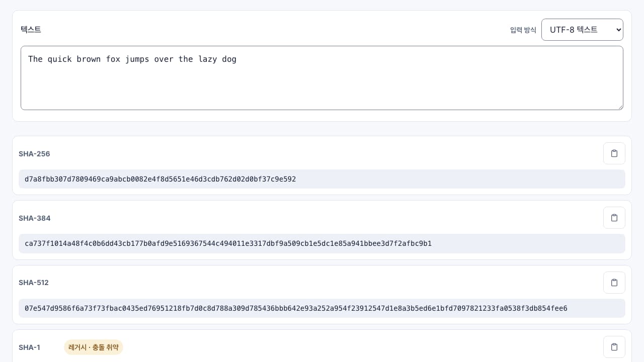Copy the SHA-512 hash value

[614, 283]
